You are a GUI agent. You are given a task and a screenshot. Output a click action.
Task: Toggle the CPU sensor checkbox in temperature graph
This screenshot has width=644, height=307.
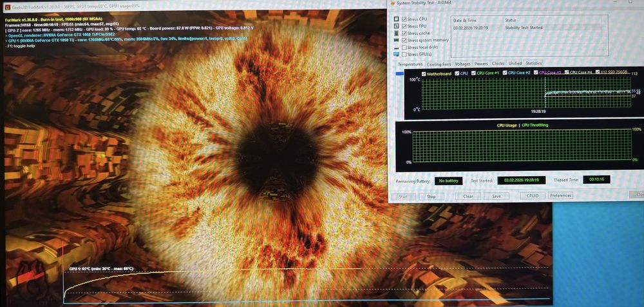457,74
